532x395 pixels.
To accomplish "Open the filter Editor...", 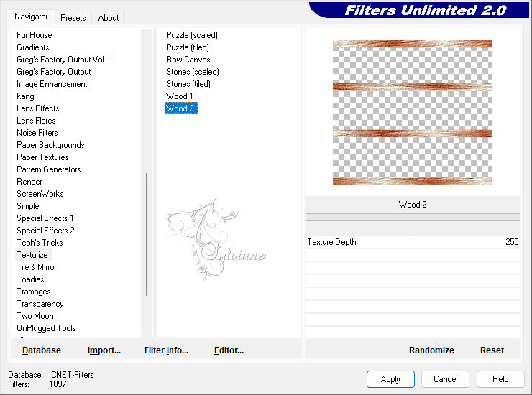I will pyautogui.click(x=229, y=350).
